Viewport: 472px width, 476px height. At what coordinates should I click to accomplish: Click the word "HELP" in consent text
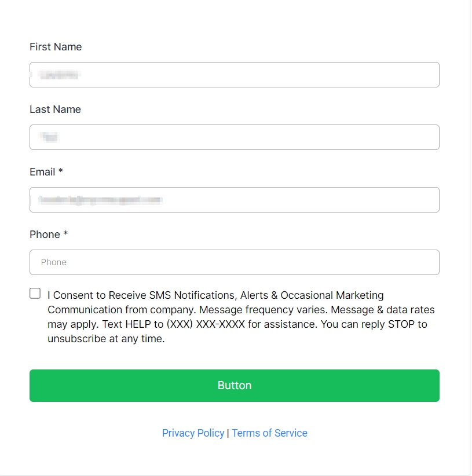pyautogui.click(x=138, y=324)
